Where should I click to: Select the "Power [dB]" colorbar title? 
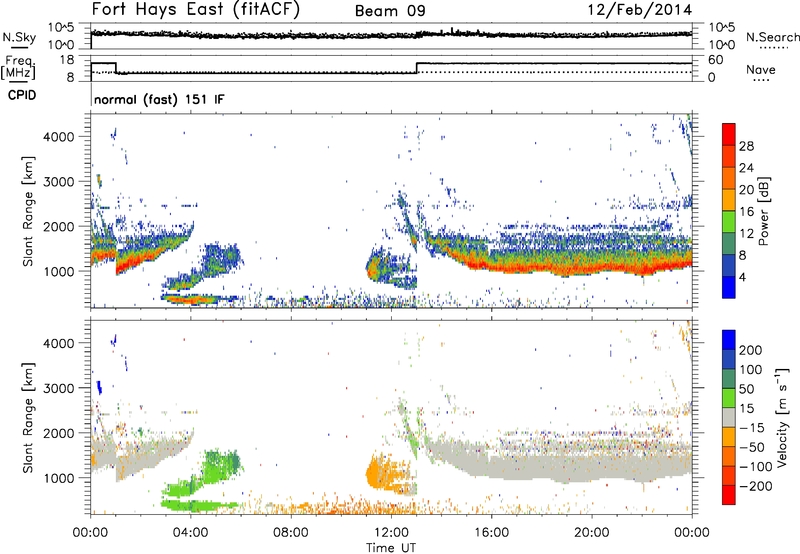click(763, 211)
